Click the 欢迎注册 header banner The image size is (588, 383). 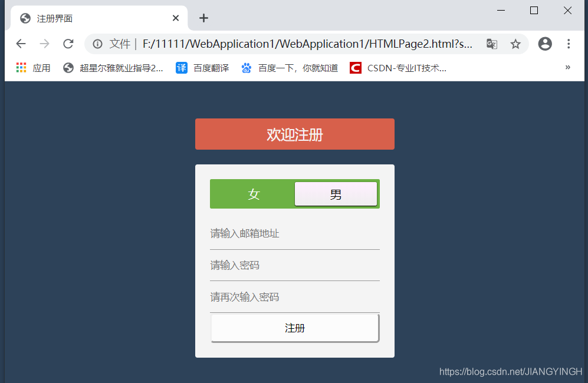tap(295, 134)
